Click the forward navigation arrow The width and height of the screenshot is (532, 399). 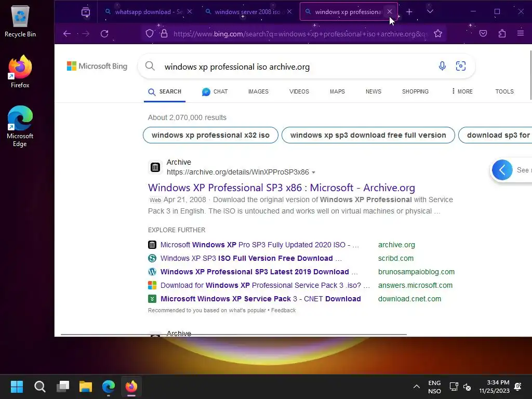coord(86,34)
